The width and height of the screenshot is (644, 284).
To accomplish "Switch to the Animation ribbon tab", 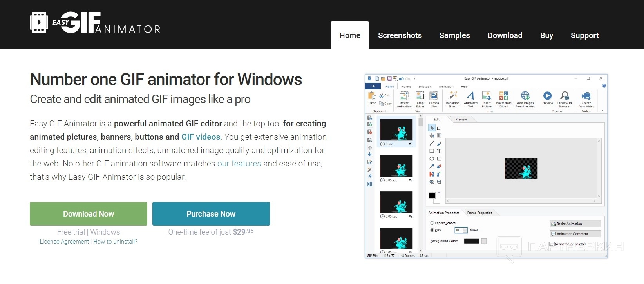I will (446, 86).
